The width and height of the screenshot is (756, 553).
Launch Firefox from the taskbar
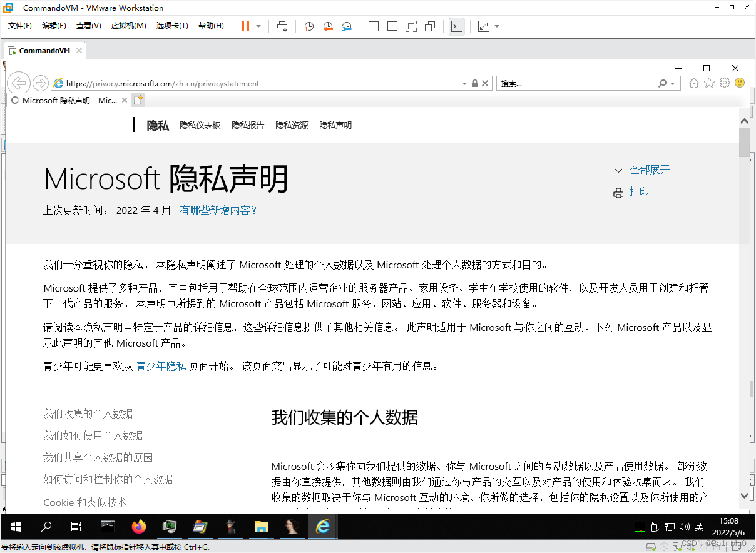pos(138,527)
